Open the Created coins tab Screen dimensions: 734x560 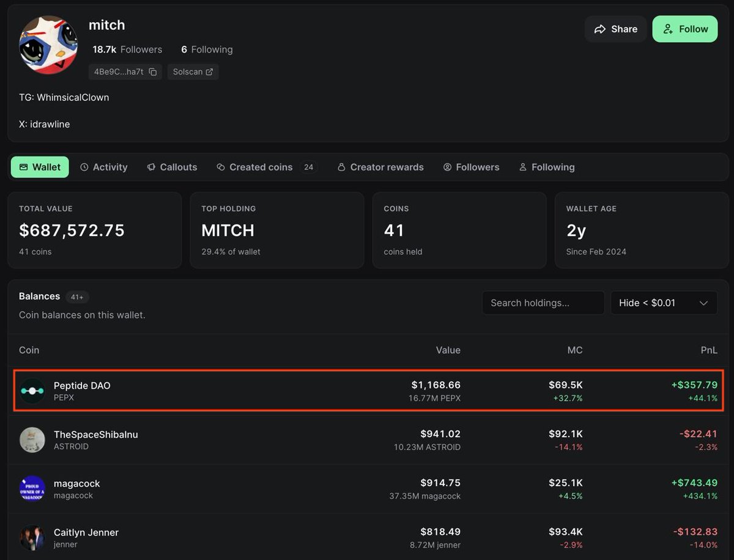[x=266, y=167]
